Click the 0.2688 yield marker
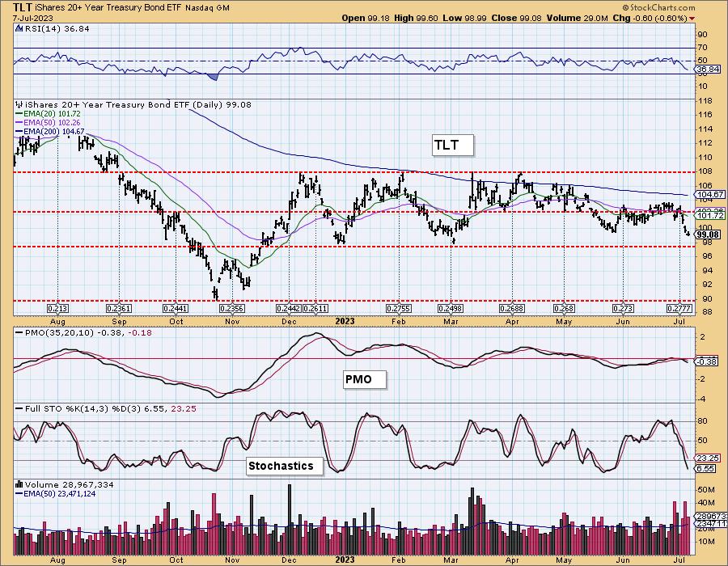Screen dimensions: 728x566 click(512, 309)
